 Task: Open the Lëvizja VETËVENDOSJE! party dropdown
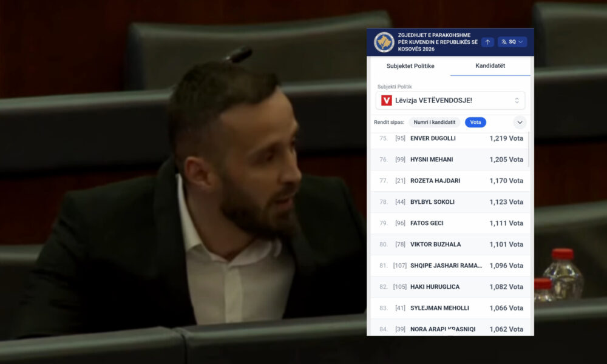(450, 101)
